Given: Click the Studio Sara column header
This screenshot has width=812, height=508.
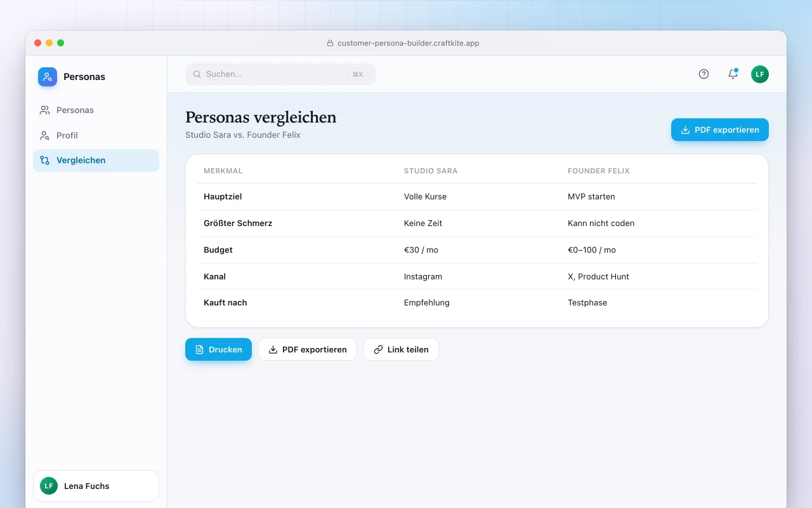Looking at the screenshot, I should 431,171.
